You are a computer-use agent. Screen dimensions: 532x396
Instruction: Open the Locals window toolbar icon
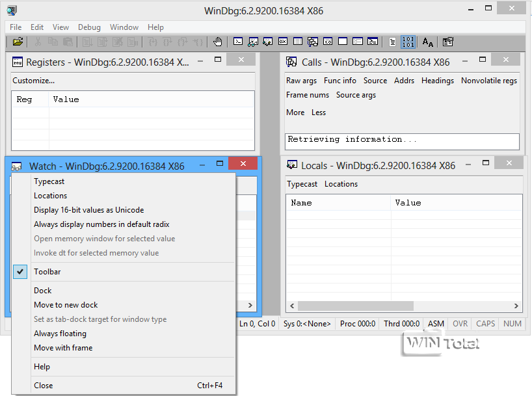[268, 42]
